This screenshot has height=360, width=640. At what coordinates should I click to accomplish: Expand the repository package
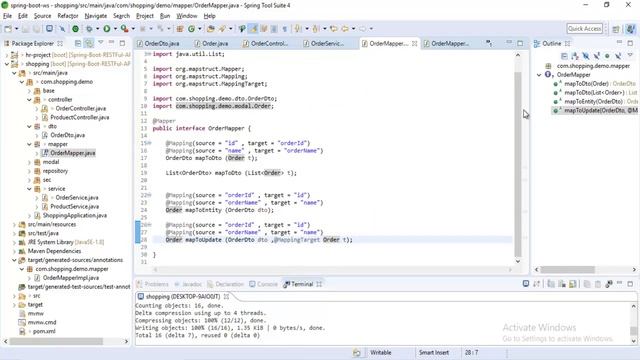coord(29,171)
